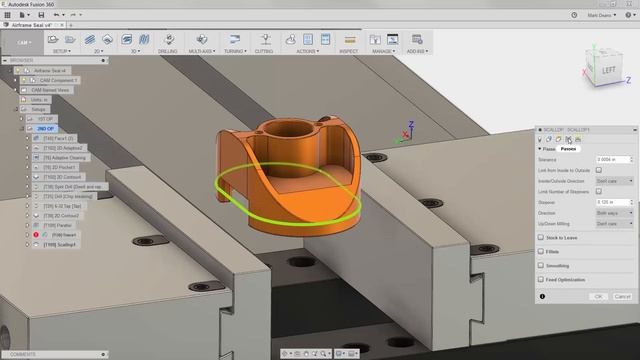Enable the Fillets checkbox
The image size is (640, 360).
[x=541, y=251]
